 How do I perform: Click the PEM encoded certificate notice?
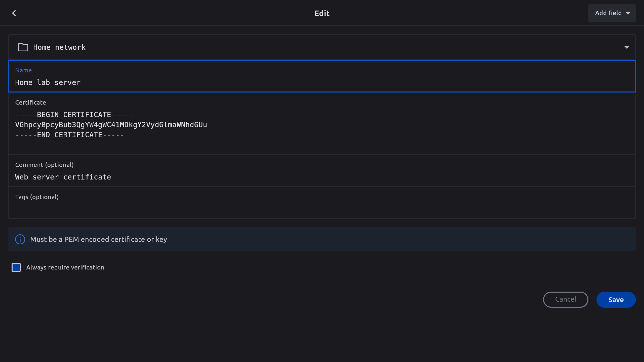tap(99, 239)
